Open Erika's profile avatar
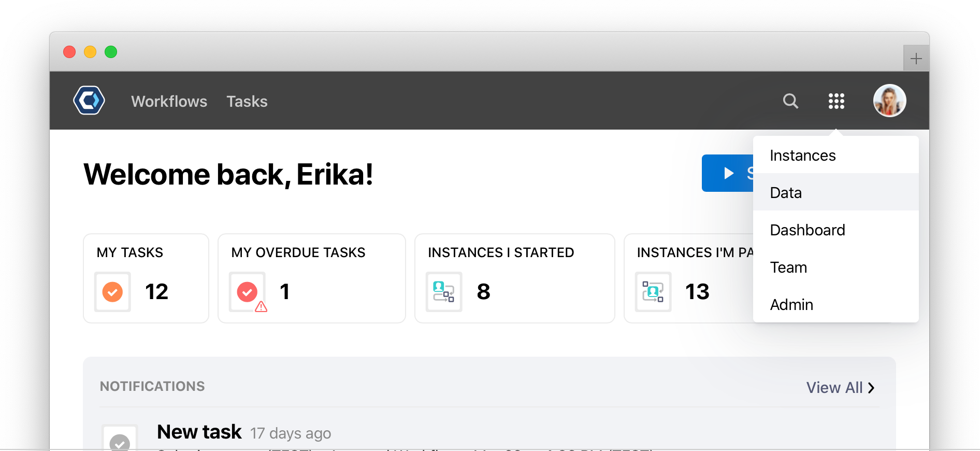The width and height of the screenshot is (980, 451). (889, 101)
